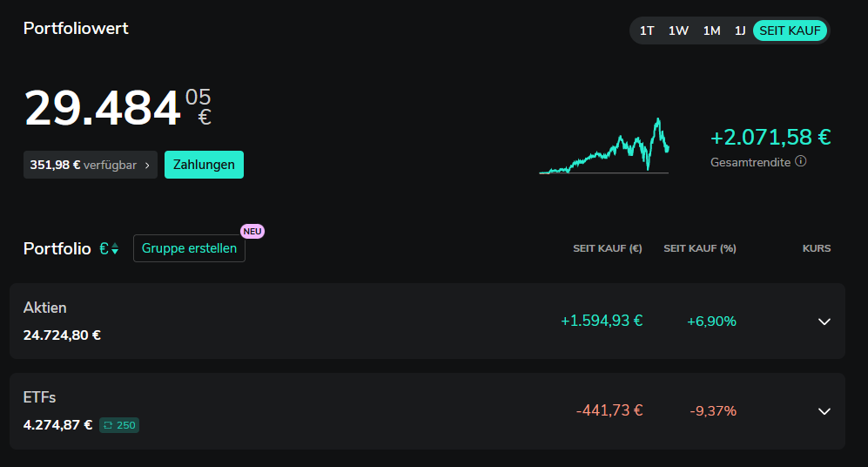Select the SEIT KAUF range tab

point(790,30)
